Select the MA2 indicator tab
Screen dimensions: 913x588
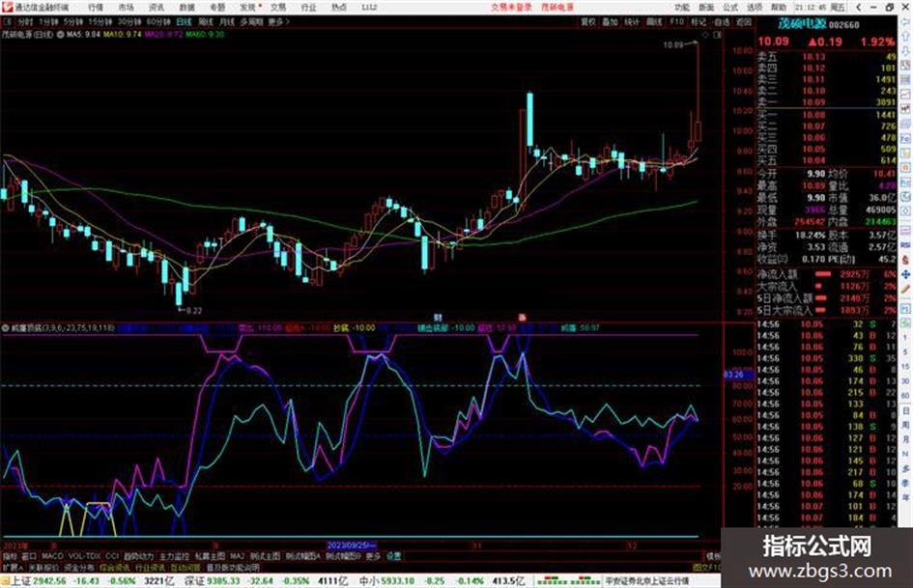pyautogui.click(x=237, y=556)
